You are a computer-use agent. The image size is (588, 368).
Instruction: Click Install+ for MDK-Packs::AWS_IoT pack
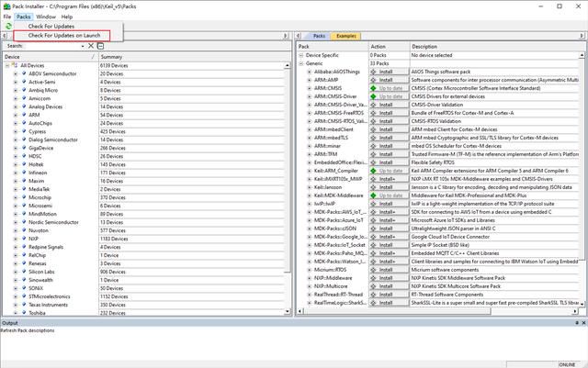pos(389,212)
